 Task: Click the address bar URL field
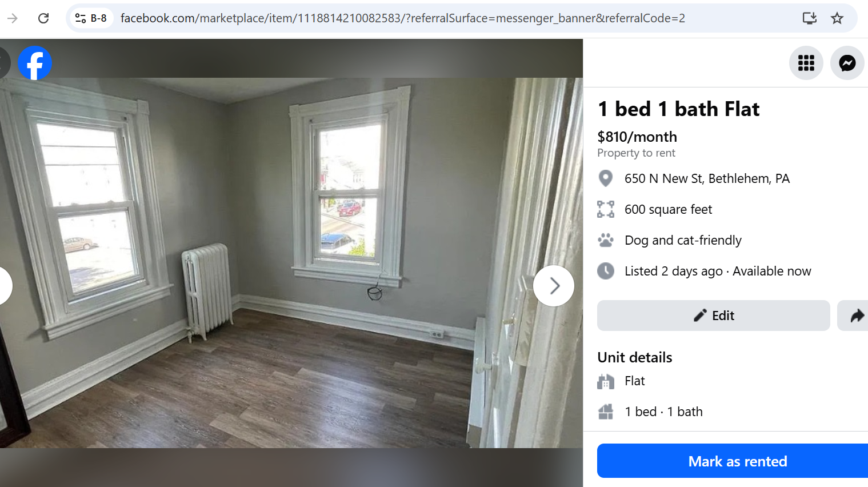403,18
